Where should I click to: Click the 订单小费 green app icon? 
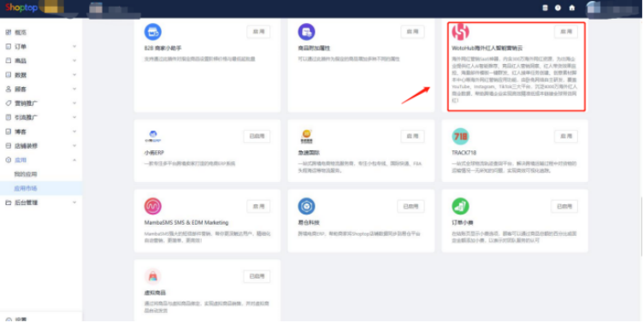tap(460, 206)
